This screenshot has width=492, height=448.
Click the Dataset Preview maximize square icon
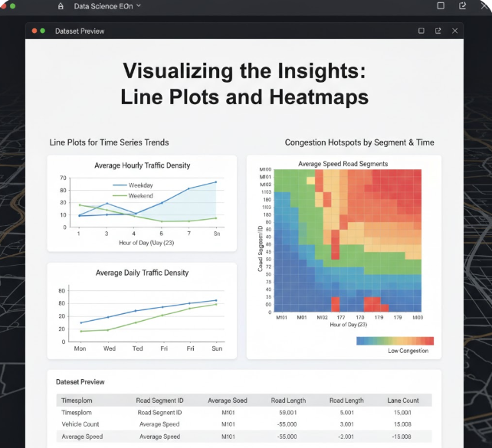421,31
